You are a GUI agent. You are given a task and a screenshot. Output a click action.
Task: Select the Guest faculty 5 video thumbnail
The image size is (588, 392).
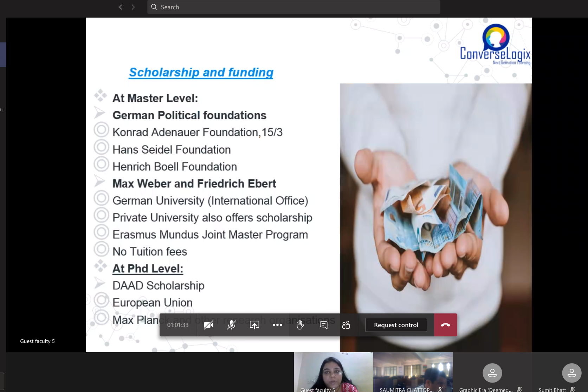coord(332,372)
